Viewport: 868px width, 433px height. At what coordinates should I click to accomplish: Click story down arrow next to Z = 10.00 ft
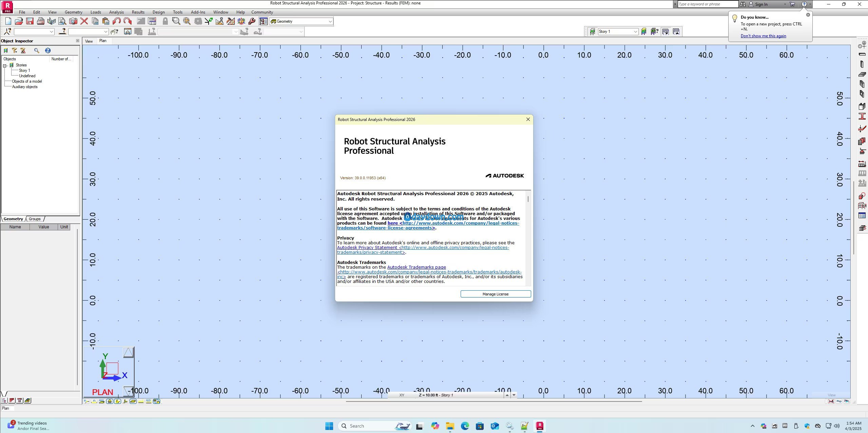[514, 395]
